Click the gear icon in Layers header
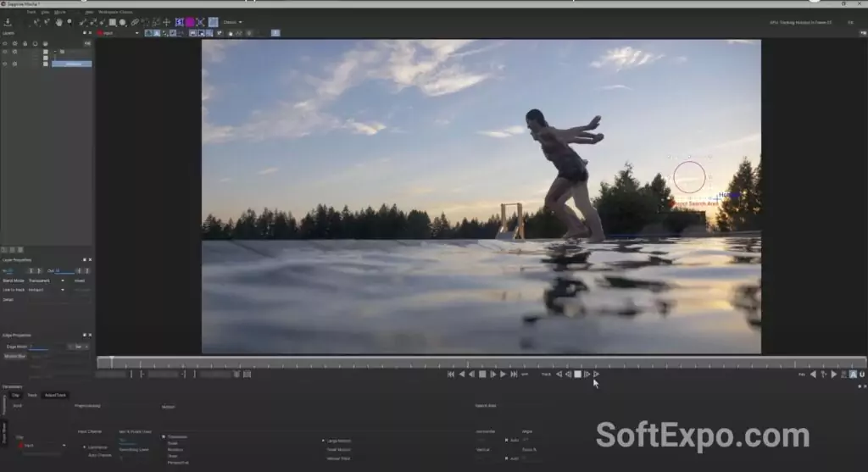868x472 pixels. pyautogui.click(x=15, y=43)
